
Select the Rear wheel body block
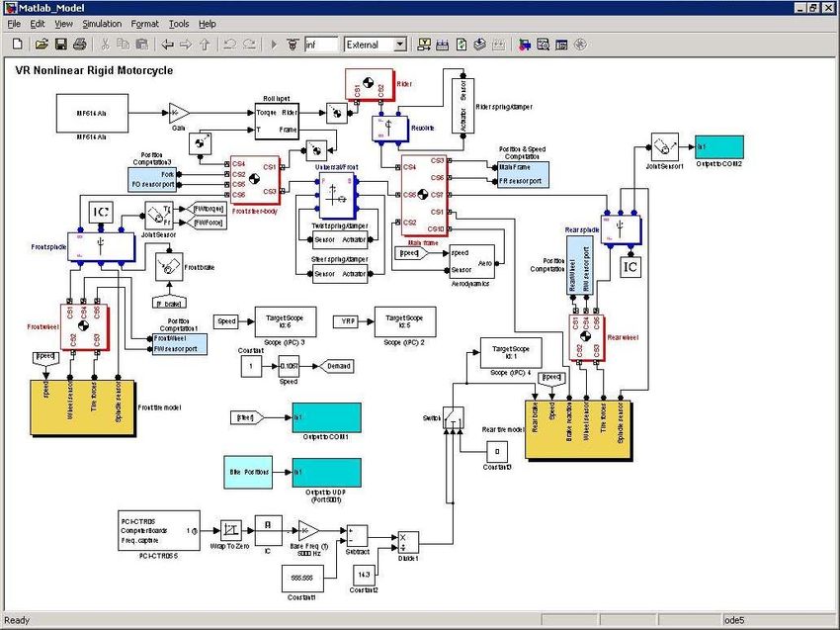pos(587,337)
